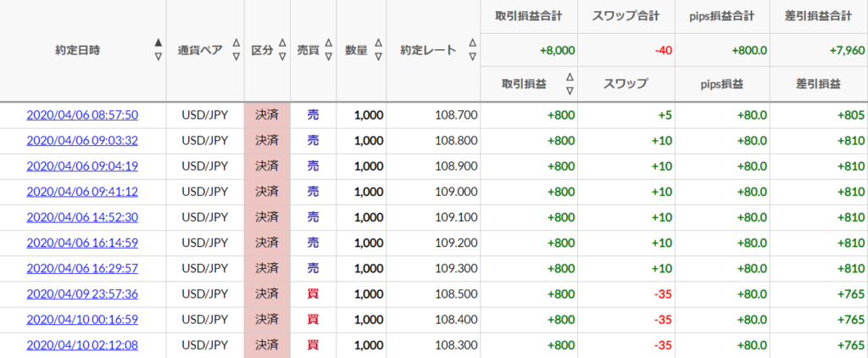Click 決済 cell in the 109.000 row
Screen dimensions: 868x358
pos(267,192)
